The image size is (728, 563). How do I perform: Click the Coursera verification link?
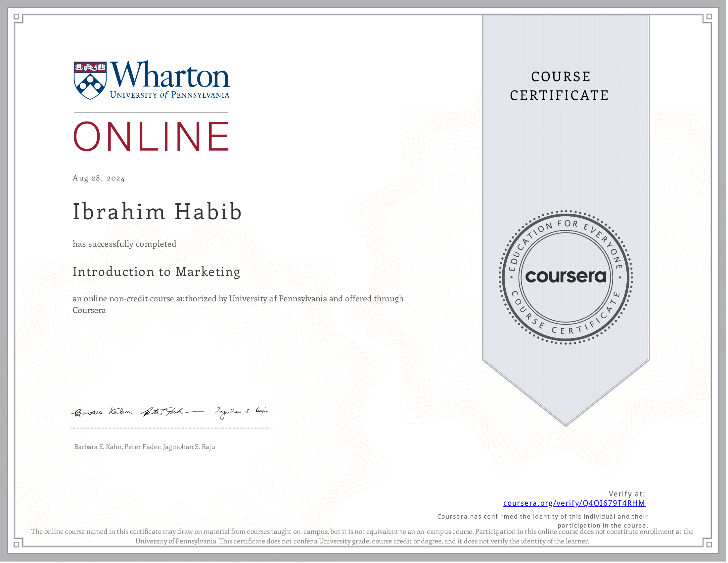(575, 504)
